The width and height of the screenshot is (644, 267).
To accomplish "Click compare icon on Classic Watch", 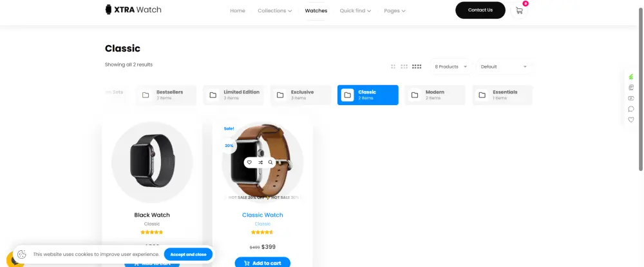I will [260, 163].
